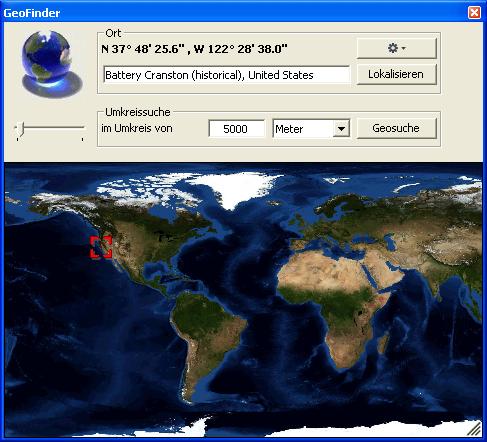Open the gear settings dropdown button
The image size is (487, 442).
click(x=396, y=48)
